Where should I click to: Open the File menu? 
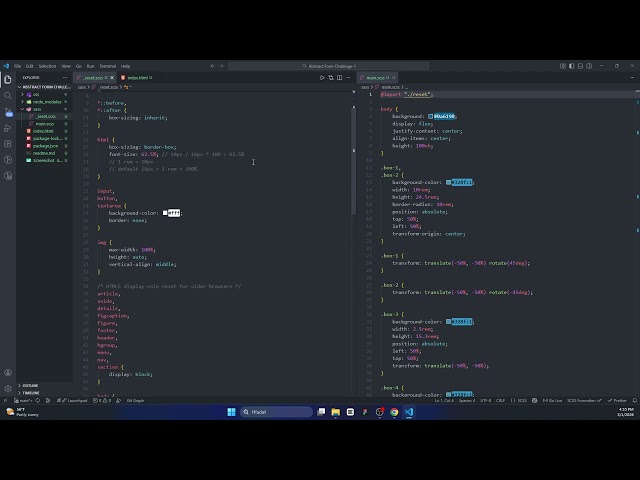[18, 66]
